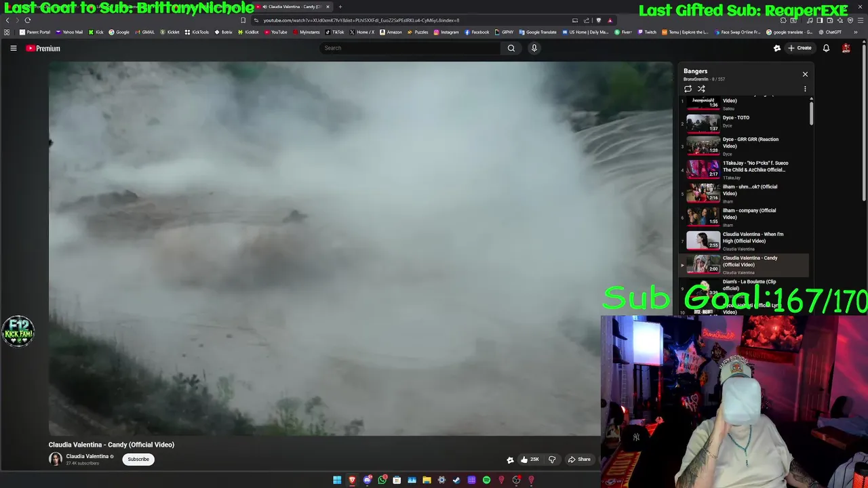Reload the page
Screen dimensions: 868x488
point(28,20)
